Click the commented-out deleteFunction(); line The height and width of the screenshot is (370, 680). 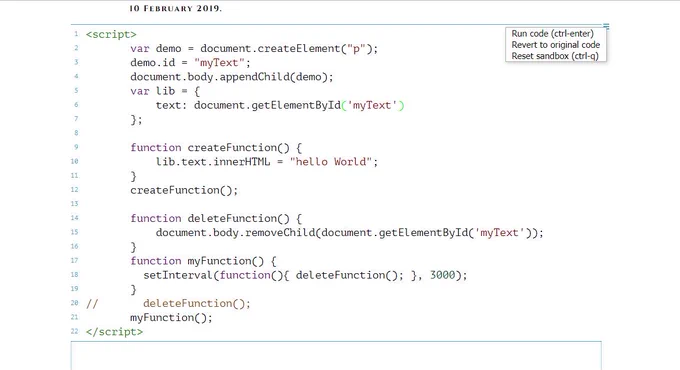coord(168,304)
